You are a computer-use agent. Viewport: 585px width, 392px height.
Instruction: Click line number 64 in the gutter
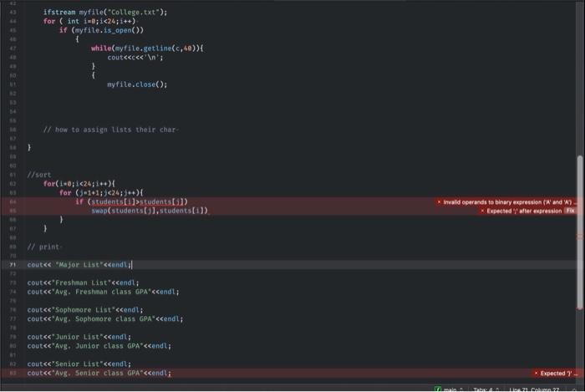point(13,201)
